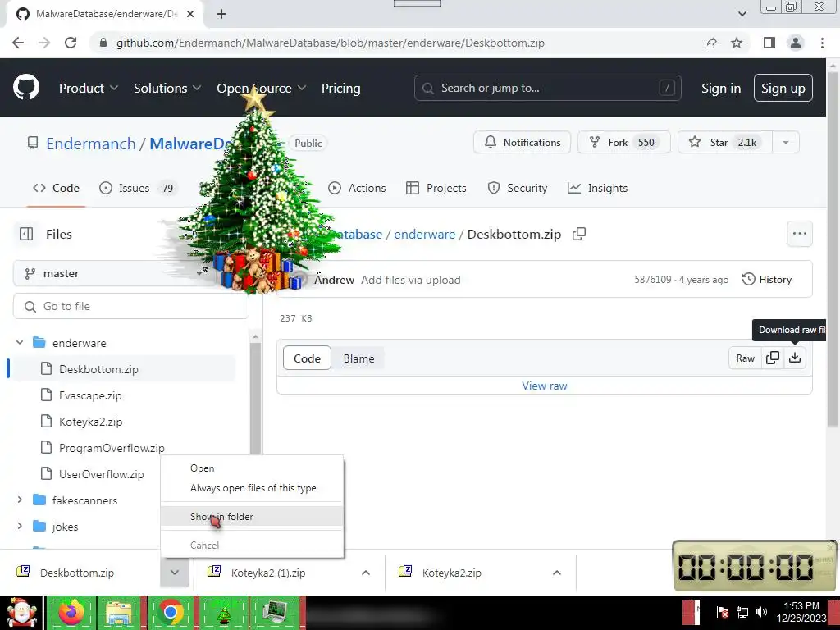Copy raw file with the copy icon
The height and width of the screenshot is (630, 840).
click(773, 358)
